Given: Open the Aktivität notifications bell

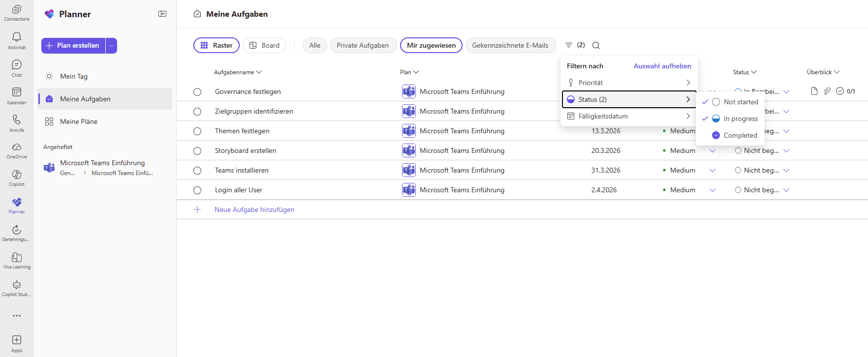Looking at the screenshot, I should 17,40.
